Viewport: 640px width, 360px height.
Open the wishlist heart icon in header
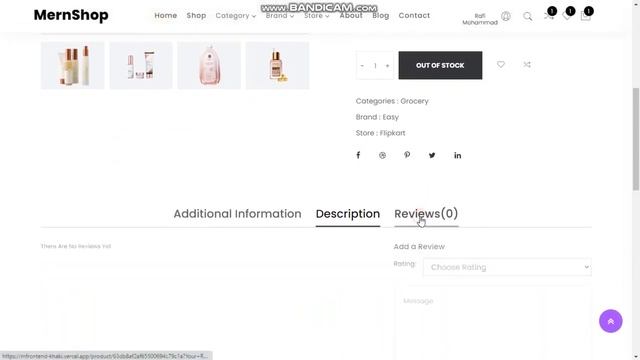coord(567,16)
